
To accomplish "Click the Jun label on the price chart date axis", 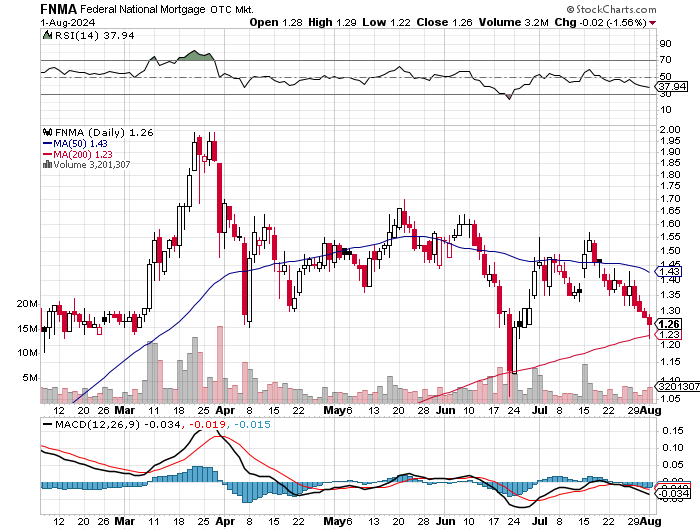I will coord(445,410).
